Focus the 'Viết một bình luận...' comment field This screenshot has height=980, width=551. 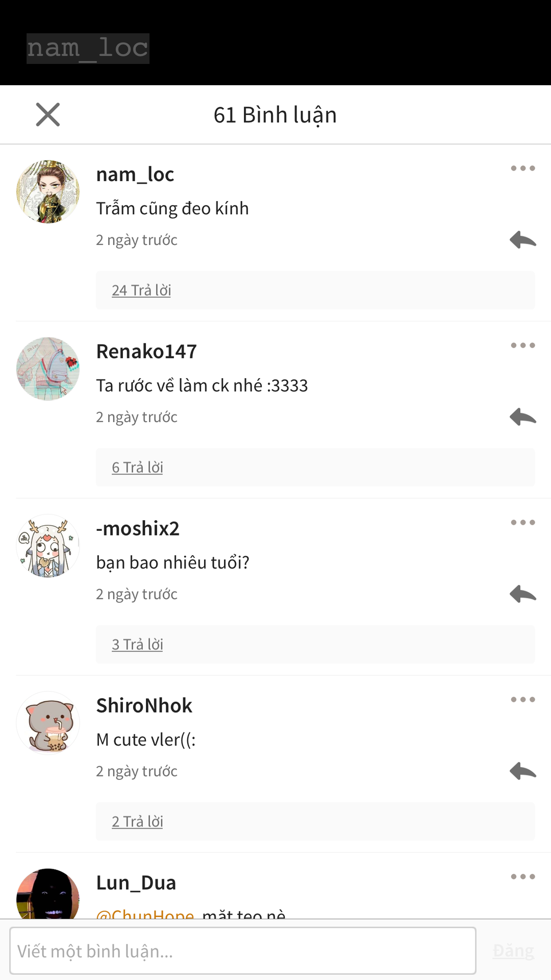243,950
